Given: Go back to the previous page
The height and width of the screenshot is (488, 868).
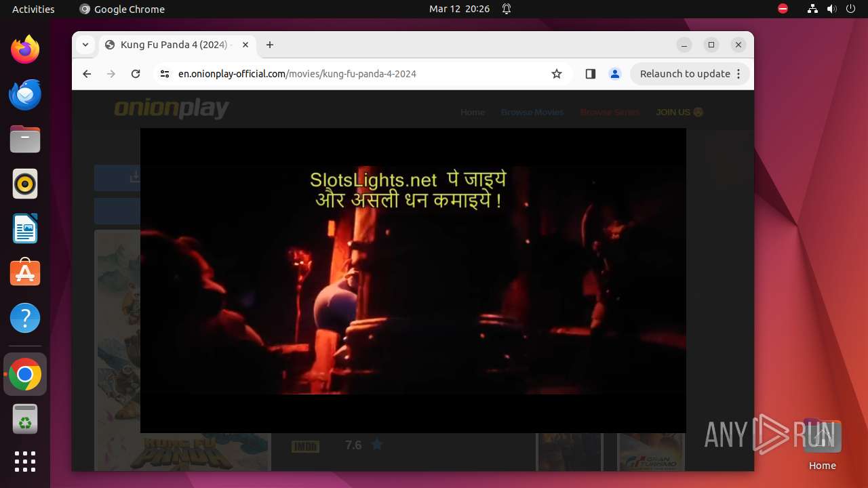Looking at the screenshot, I should pos(87,74).
